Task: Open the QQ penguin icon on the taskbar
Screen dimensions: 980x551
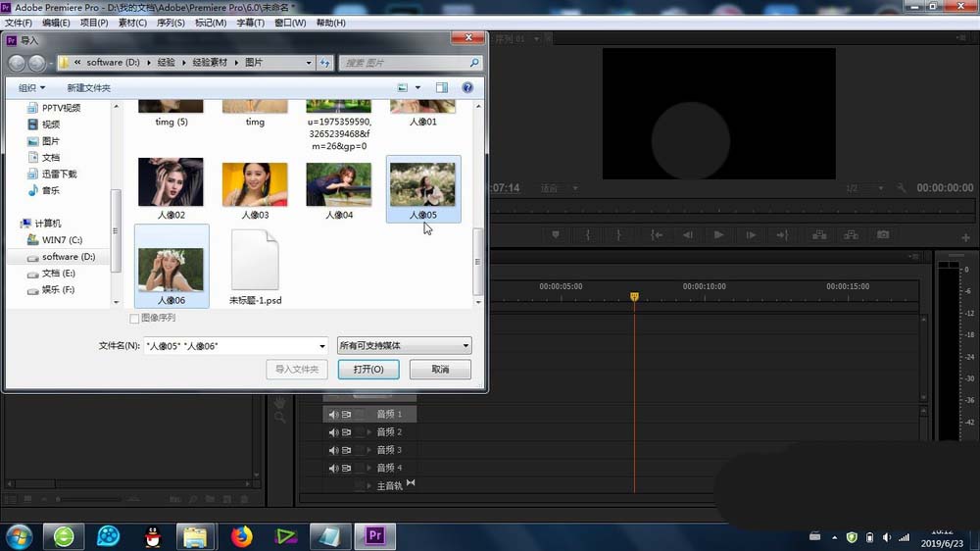Action: click(x=153, y=536)
